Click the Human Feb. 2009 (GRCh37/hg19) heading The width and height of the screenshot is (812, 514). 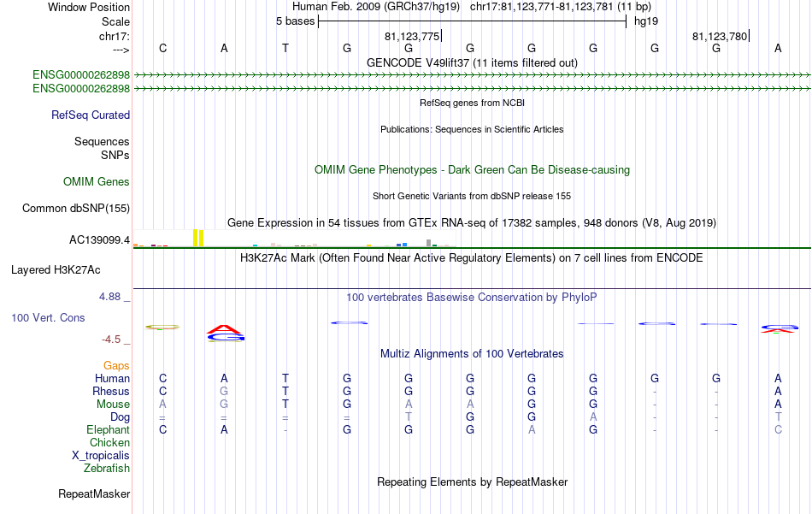[376, 7]
